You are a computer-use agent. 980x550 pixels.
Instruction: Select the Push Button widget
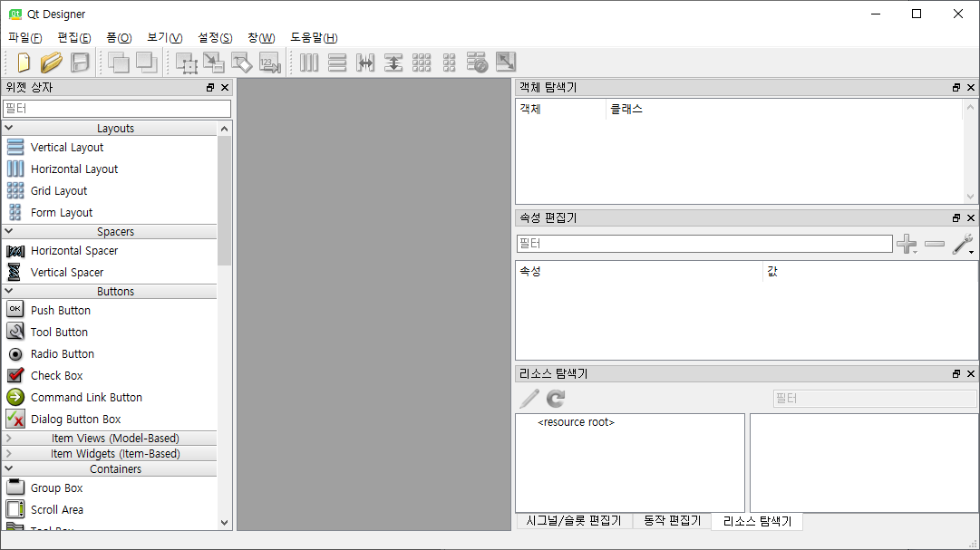coord(110,311)
